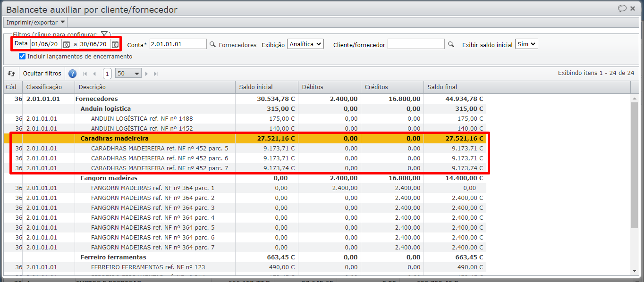
Task: Click the filter funnel configuration icon
Action: coord(104,34)
